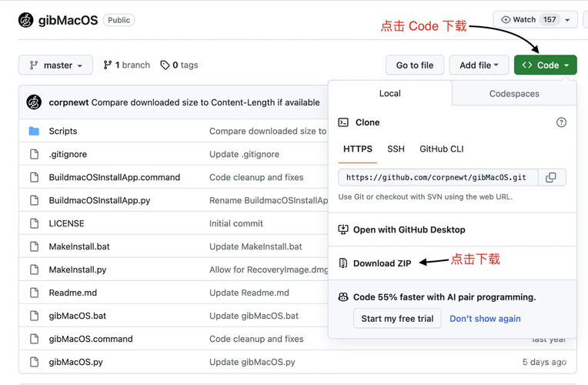Click the terminal icon beside Clone
The width and height of the screenshot is (588, 385).
click(343, 122)
